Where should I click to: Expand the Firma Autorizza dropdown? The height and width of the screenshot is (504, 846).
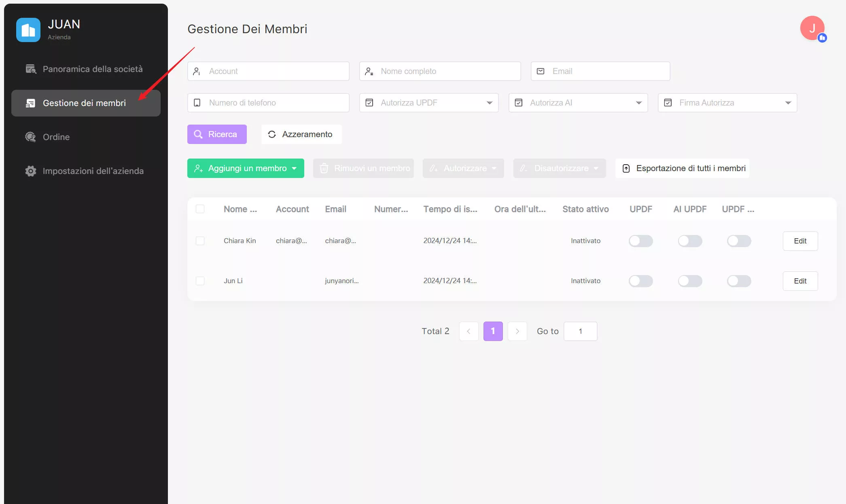point(727,103)
